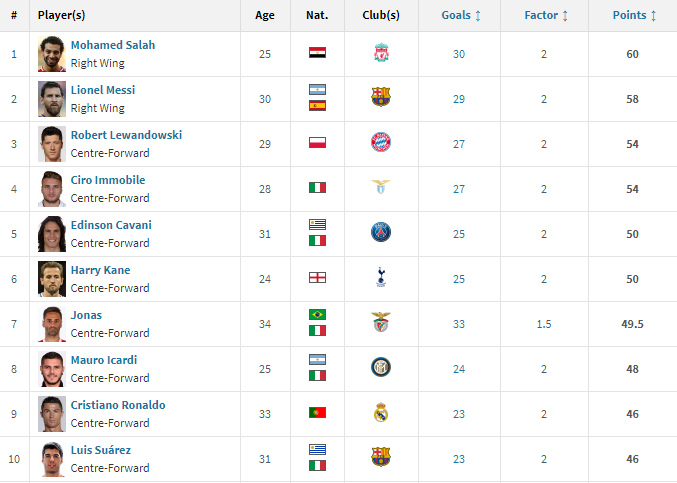Viewport: 677px width, 483px height.
Task: Click the Real Madrid club crest
Action: 380,413
